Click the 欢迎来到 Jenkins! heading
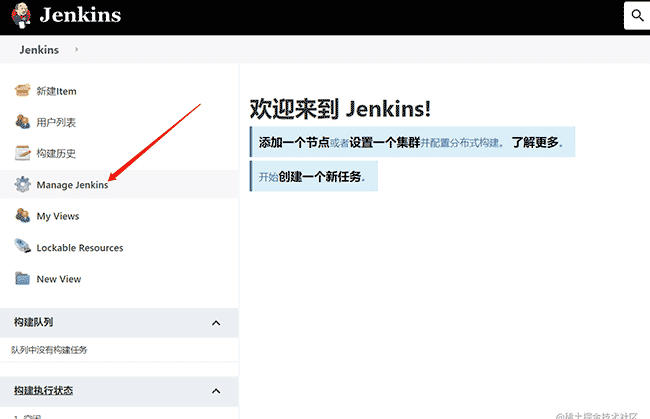The image size is (650, 419). pyautogui.click(x=340, y=109)
